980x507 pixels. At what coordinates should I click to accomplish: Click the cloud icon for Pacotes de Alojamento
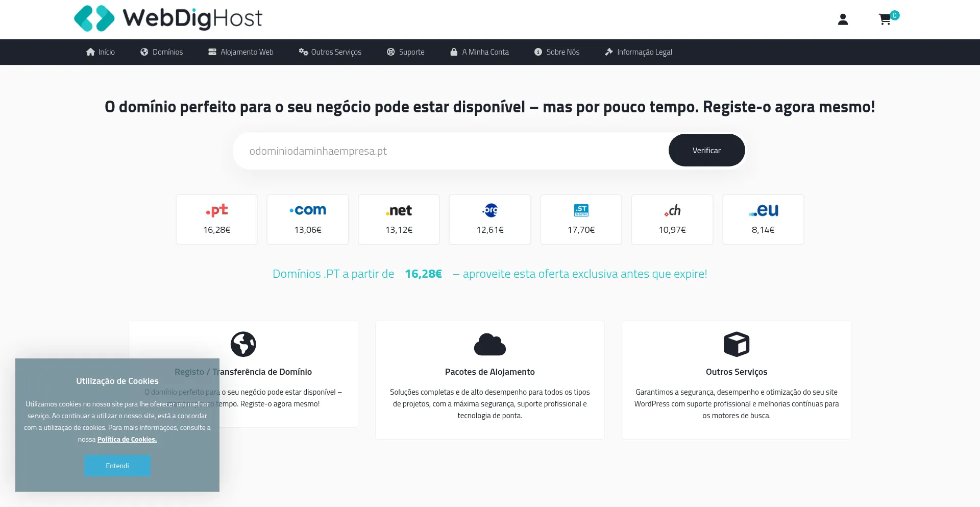[490, 345]
